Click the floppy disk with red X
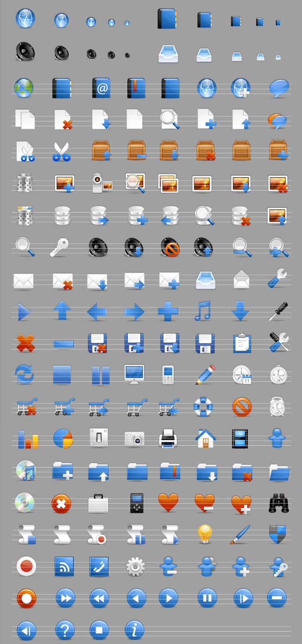302x644 pixels. point(98,343)
